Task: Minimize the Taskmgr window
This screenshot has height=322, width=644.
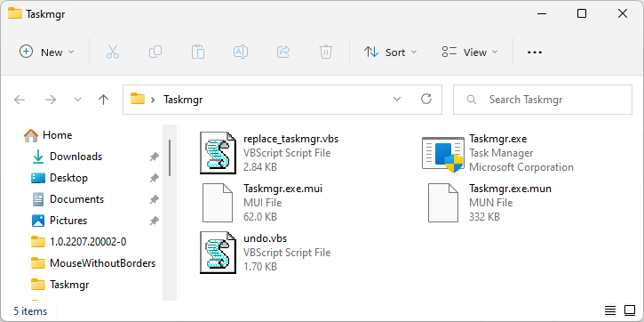Action: pos(541,13)
